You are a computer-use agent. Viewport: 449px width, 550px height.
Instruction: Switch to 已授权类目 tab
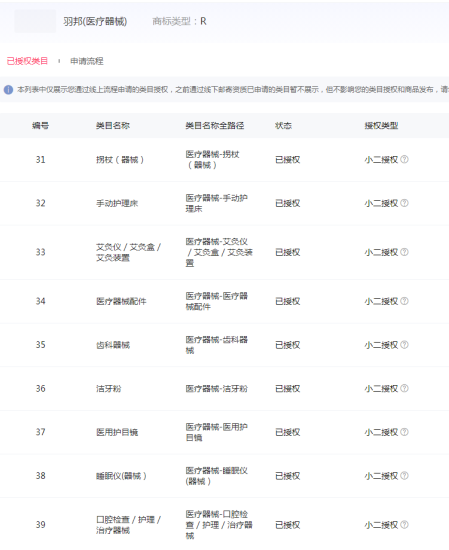coord(27,61)
